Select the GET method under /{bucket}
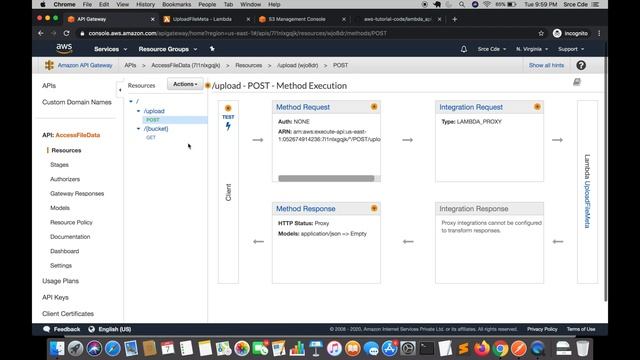This screenshot has height=360, width=640. (151, 138)
